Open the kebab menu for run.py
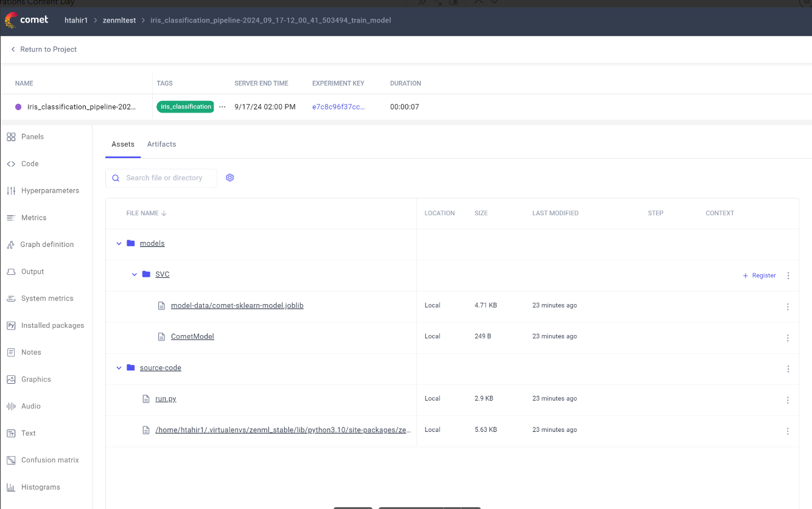Viewport: 812px width, 509px height. point(788,400)
